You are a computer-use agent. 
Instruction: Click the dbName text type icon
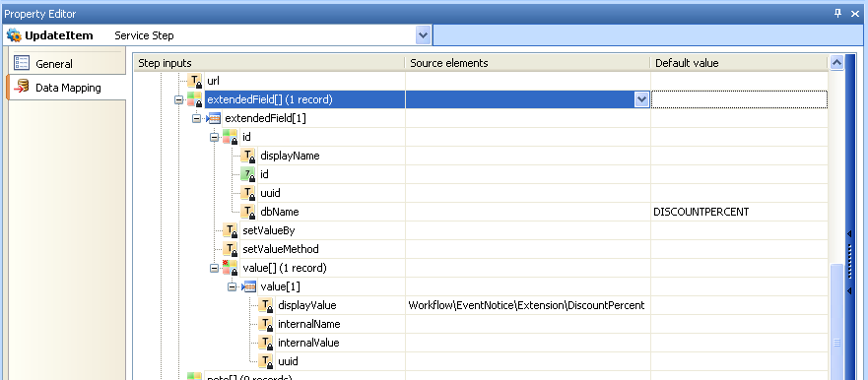[x=248, y=212]
